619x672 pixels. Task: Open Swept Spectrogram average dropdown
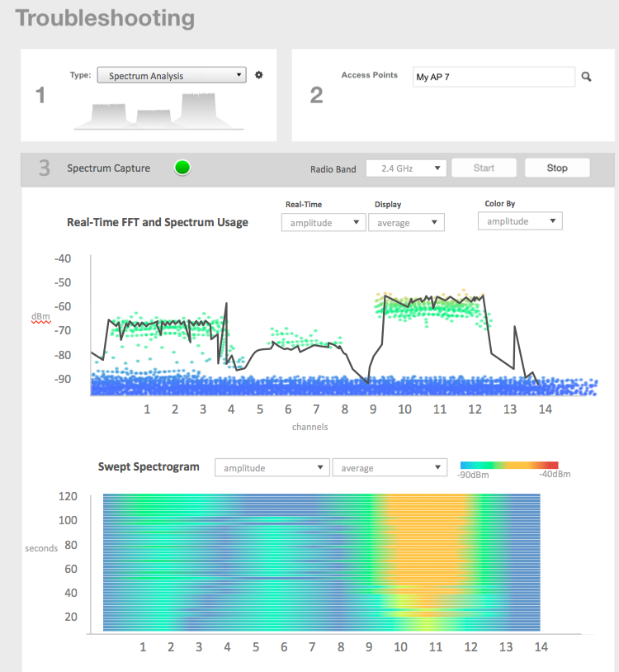tap(389, 468)
